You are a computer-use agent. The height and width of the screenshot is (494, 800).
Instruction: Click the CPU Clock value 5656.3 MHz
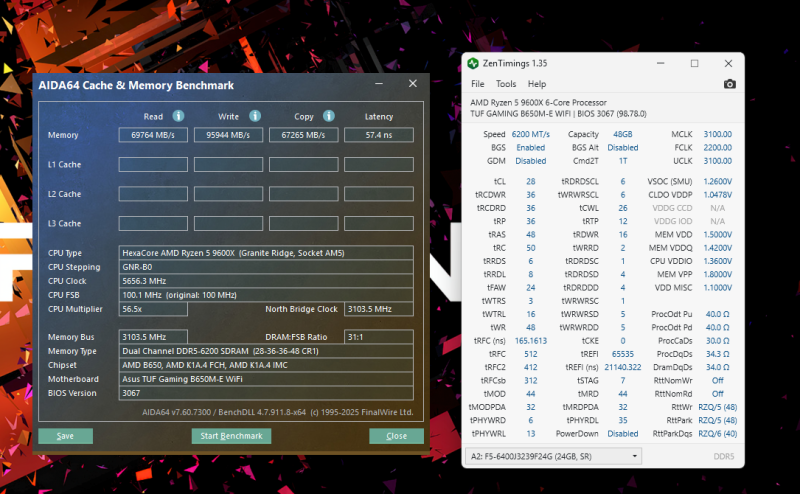(x=266, y=281)
